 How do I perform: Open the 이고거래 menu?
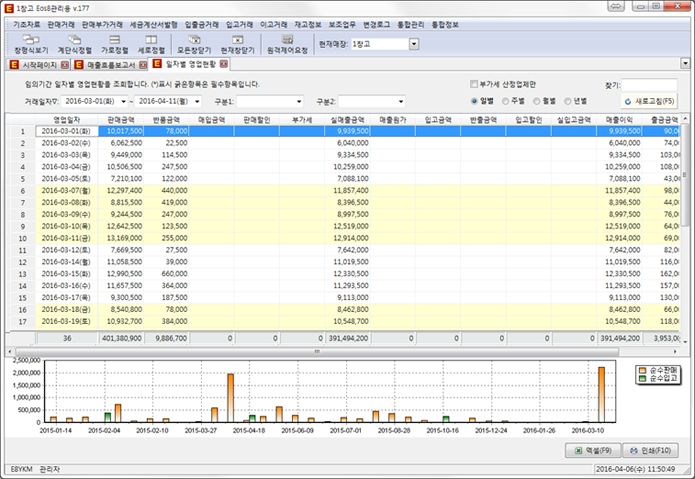click(x=273, y=25)
